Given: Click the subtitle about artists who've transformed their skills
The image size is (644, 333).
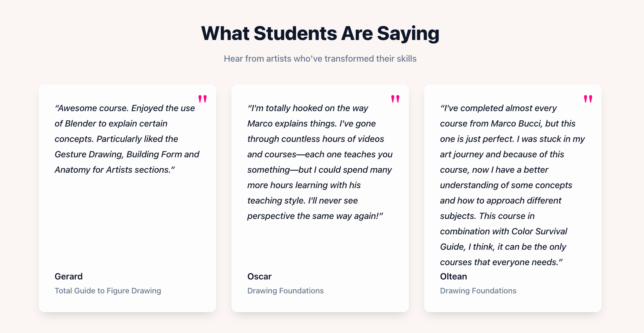Looking at the screenshot, I should (320, 59).
